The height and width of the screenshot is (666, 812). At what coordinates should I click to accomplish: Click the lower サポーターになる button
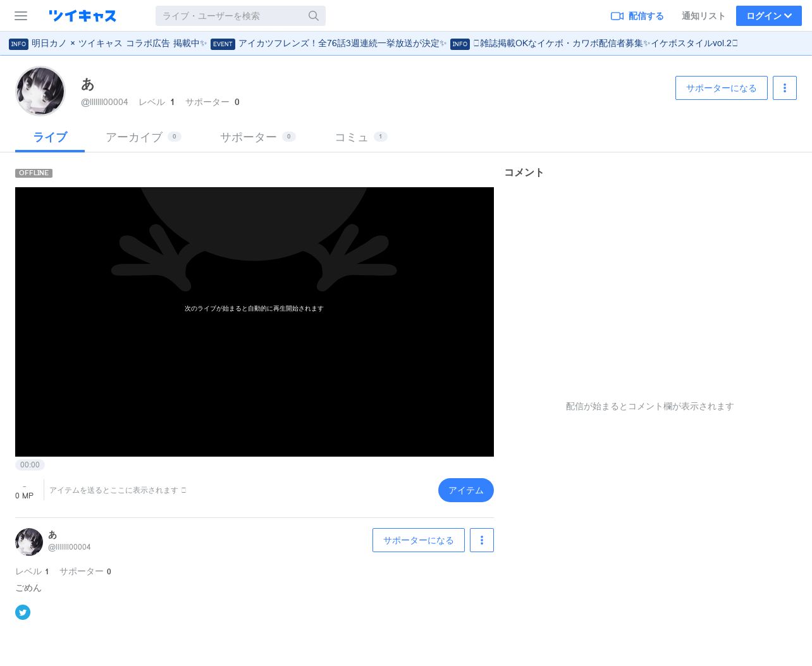(x=419, y=540)
